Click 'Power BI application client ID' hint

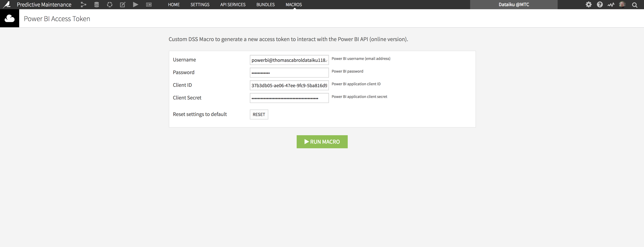click(356, 84)
